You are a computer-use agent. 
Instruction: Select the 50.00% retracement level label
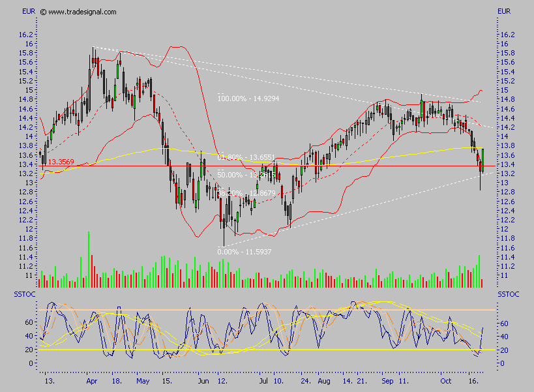246,175
